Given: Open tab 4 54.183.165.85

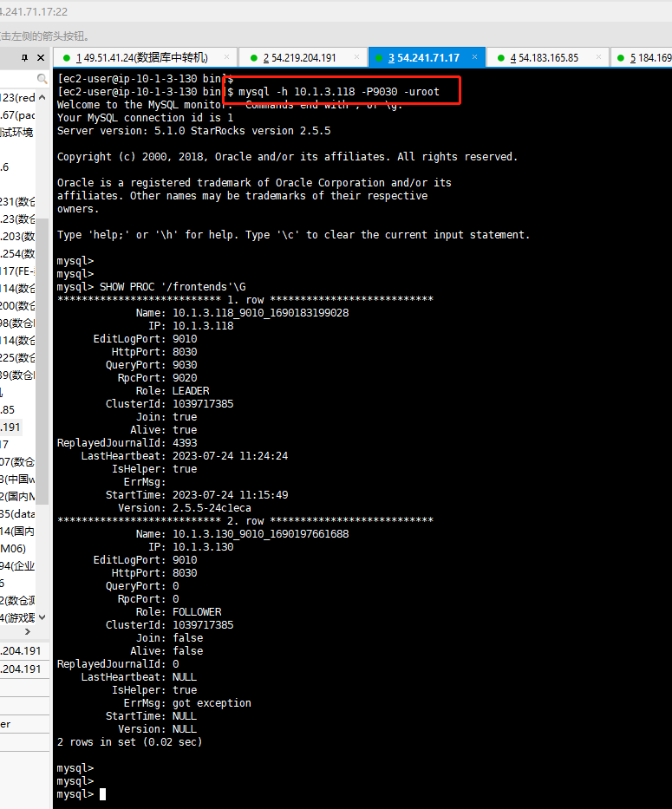Looking at the screenshot, I should [x=545, y=58].
